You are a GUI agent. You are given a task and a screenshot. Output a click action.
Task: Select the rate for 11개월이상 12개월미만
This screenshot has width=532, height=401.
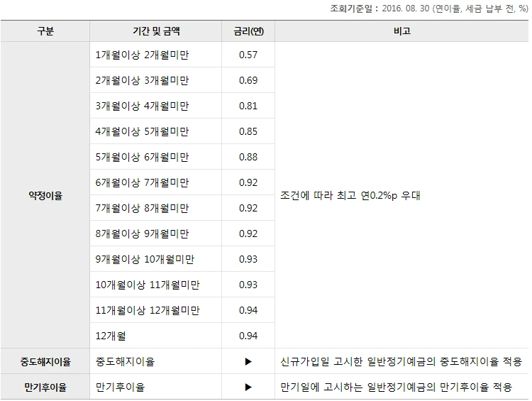[248, 310]
